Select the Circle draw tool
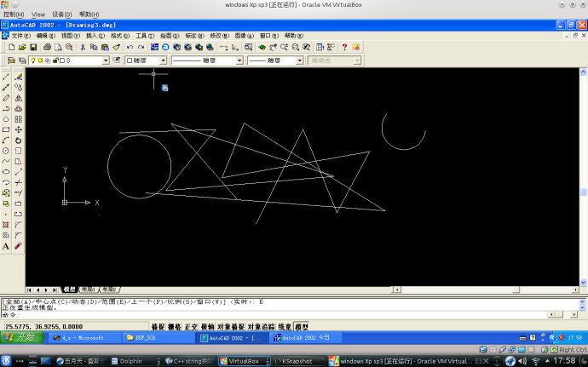588x367 pixels. (x=6, y=151)
